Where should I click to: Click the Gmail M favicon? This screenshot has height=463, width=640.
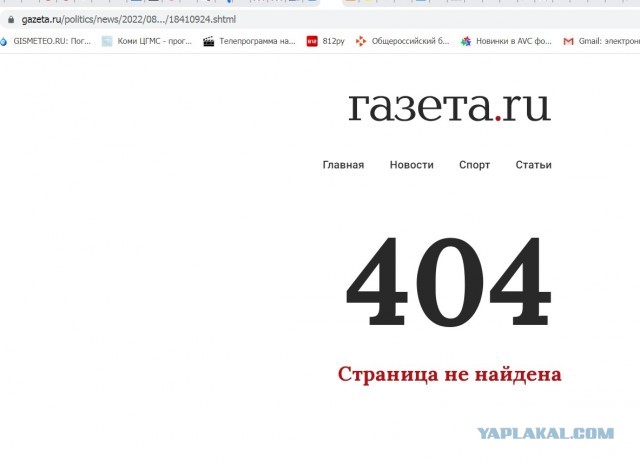point(569,41)
